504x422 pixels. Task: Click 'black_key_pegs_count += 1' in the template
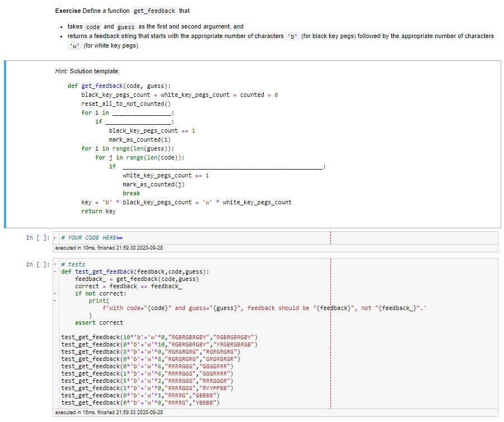pos(152,131)
